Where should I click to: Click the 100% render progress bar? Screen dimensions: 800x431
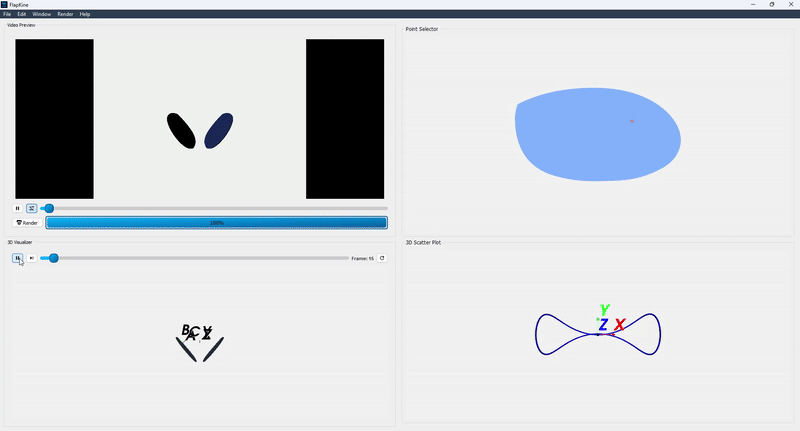tap(216, 223)
